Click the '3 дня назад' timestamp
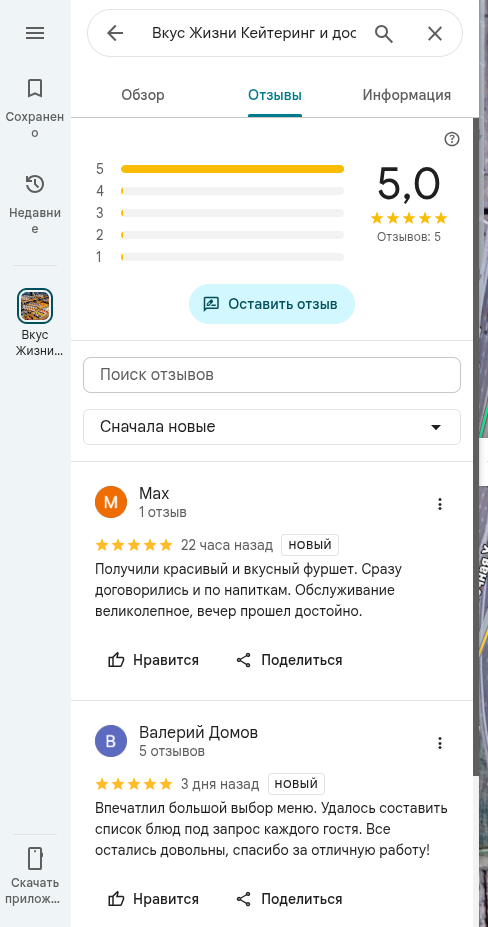 point(220,784)
